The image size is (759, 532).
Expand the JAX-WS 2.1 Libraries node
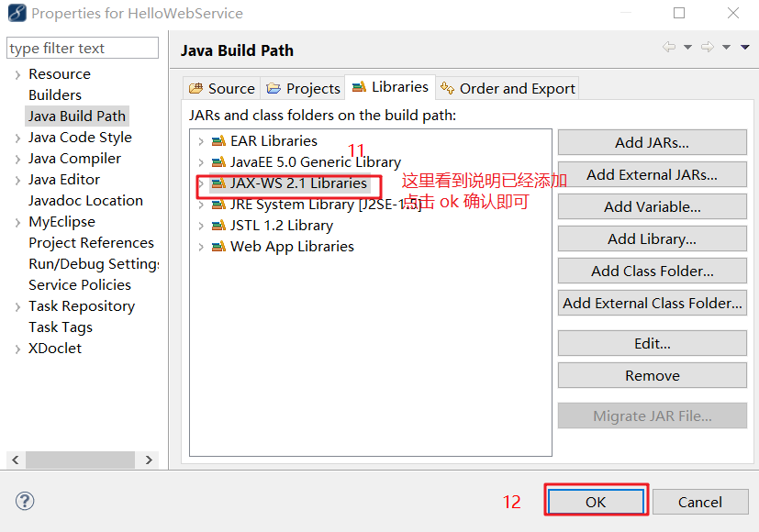[201, 183]
